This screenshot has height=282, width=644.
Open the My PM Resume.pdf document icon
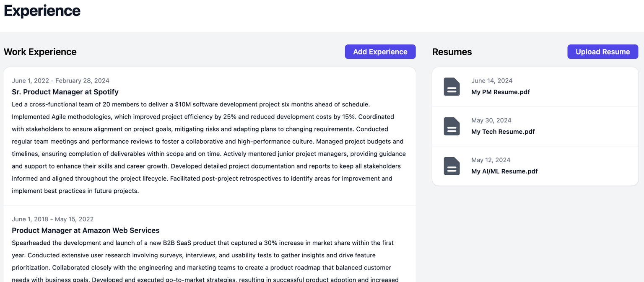point(452,87)
